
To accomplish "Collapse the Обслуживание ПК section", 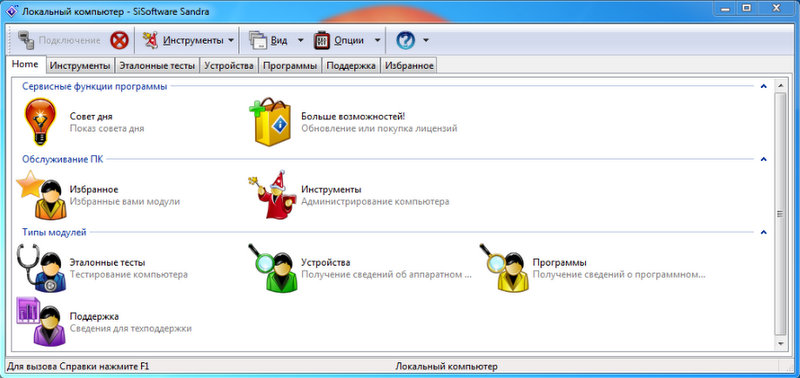I will pos(763,159).
